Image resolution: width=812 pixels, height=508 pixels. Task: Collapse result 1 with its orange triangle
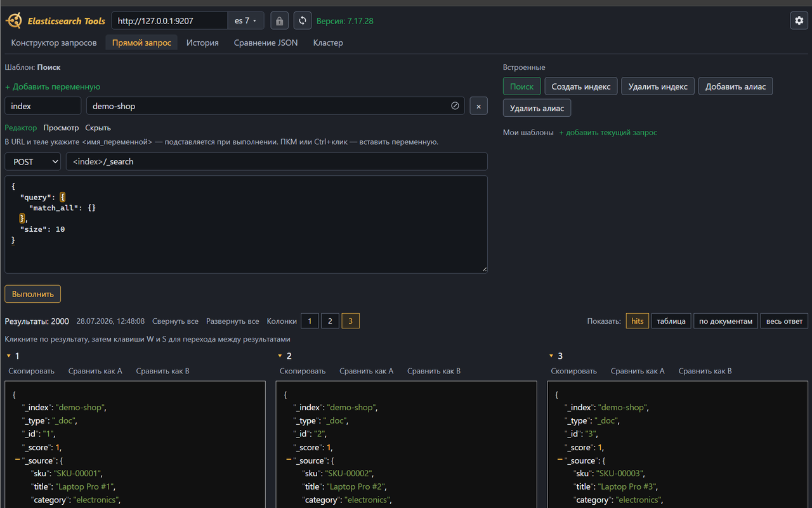(x=9, y=356)
